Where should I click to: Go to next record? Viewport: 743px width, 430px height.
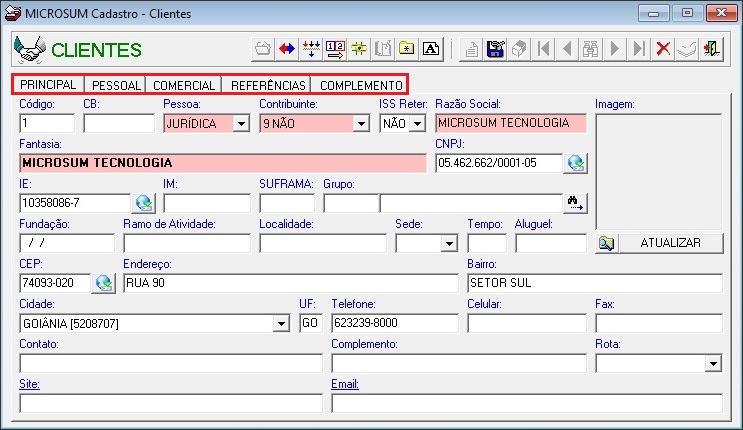[x=615, y=49]
